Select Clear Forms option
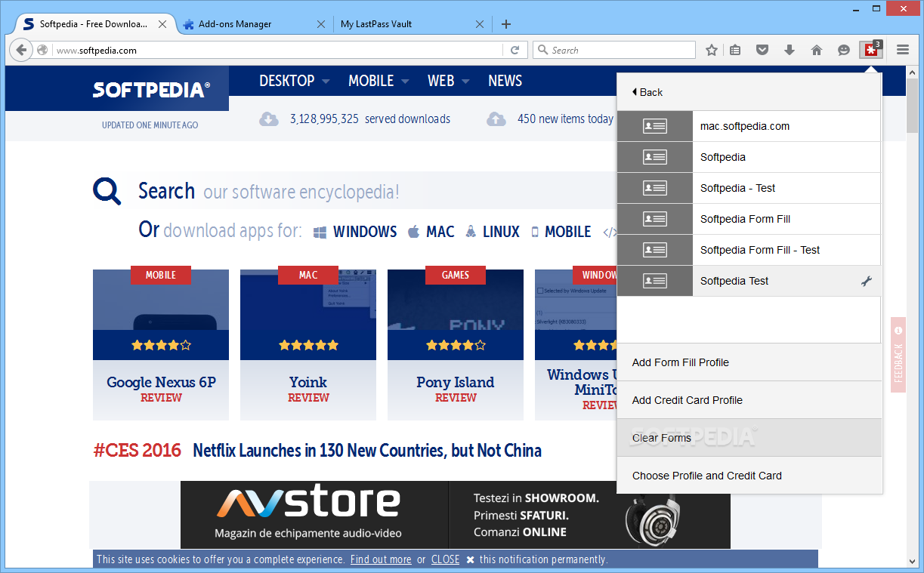This screenshot has height=573, width=924. [749, 438]
